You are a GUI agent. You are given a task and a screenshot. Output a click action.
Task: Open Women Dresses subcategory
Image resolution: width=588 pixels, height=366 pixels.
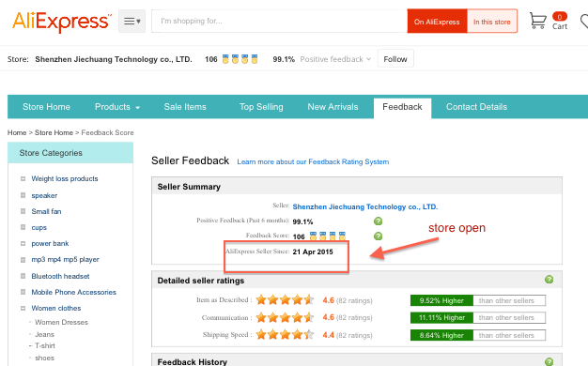61,322
